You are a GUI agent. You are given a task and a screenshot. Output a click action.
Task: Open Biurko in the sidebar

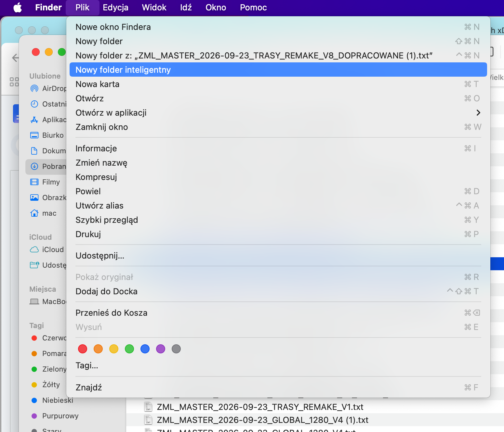pos(46,135)
